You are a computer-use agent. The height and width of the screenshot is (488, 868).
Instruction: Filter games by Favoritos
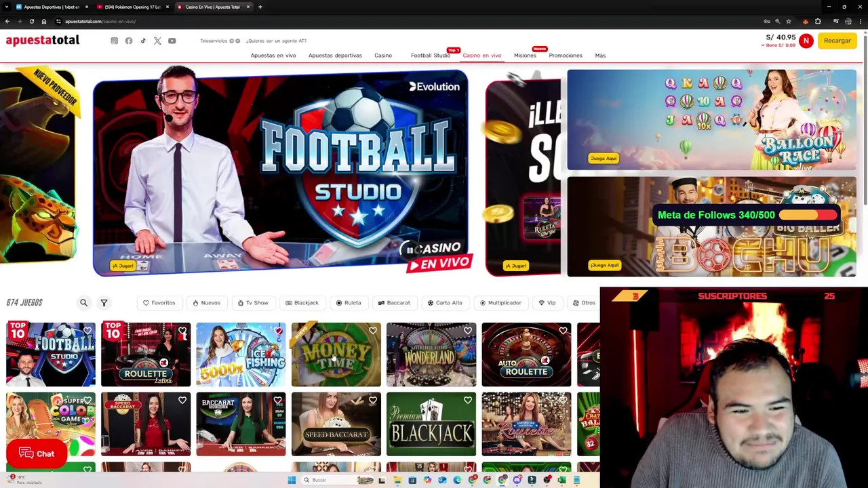[x=159, y=303]
